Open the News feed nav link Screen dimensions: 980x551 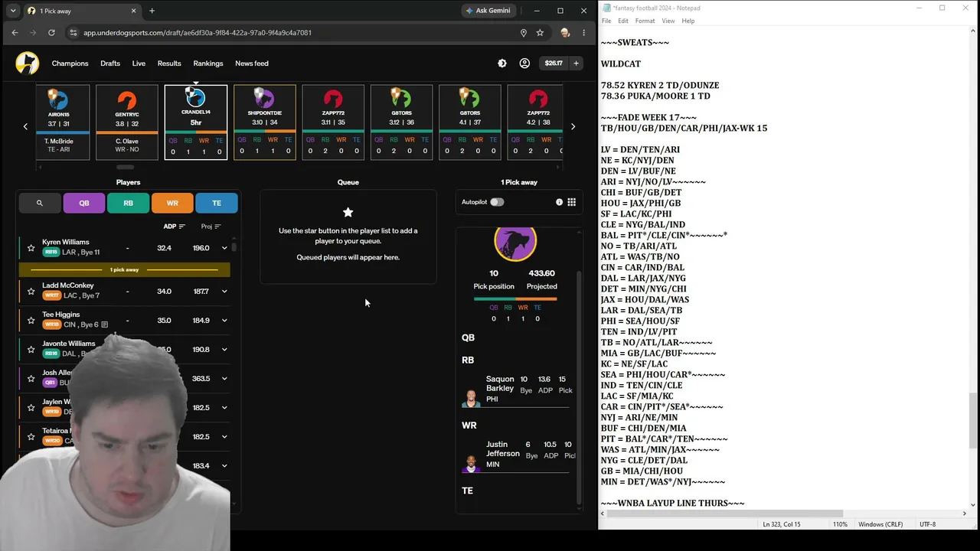coord(252,64)
